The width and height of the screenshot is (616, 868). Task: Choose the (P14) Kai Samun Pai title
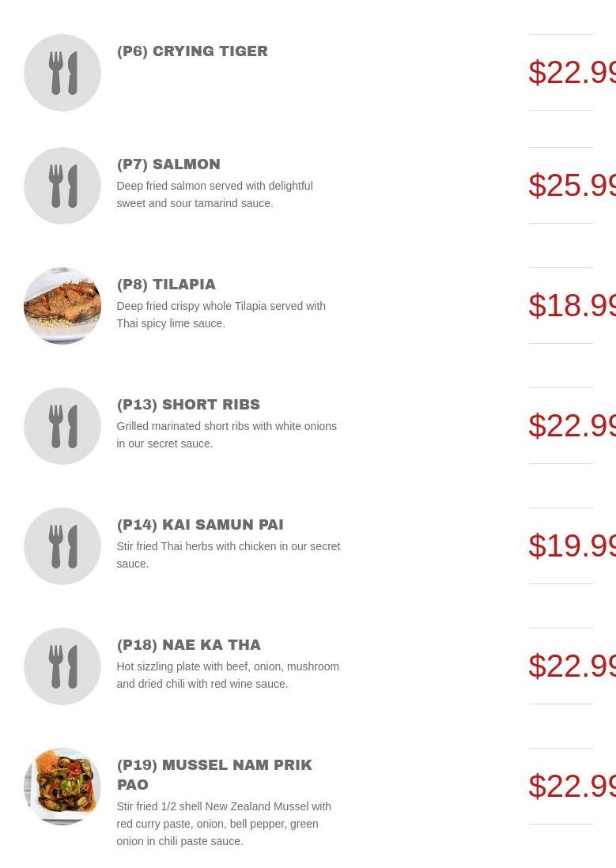200,525
